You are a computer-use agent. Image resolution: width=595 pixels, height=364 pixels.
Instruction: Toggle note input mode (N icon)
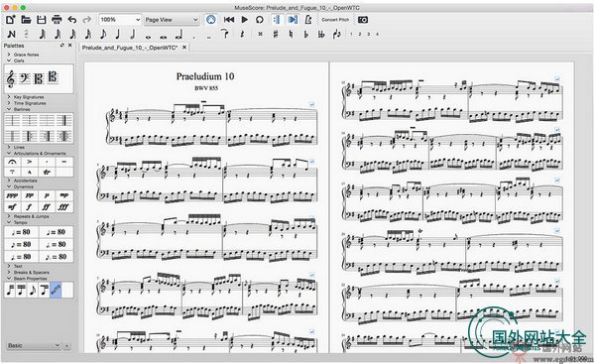[x=11, y=34]
